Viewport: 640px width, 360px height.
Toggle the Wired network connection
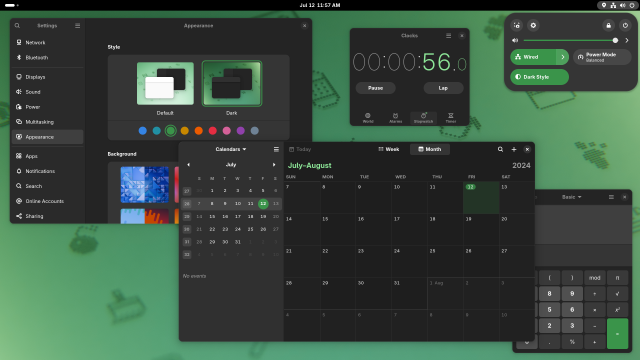[533, 57]
